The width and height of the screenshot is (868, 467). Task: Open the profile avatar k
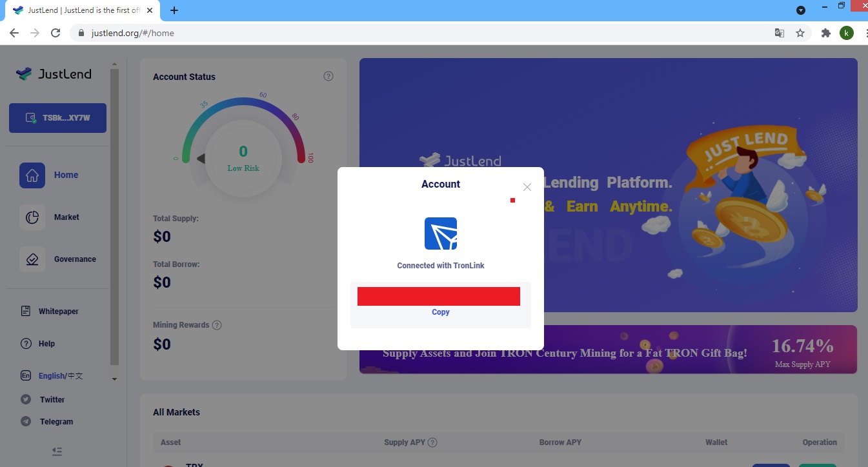coord(847,33)
